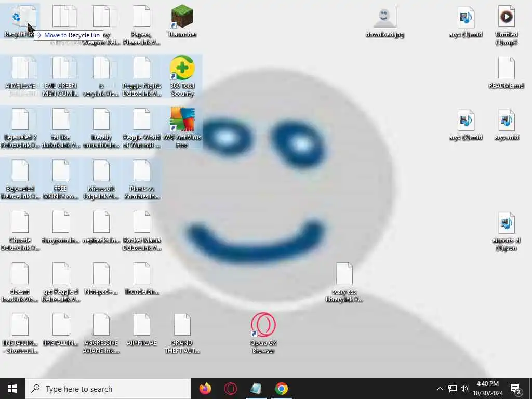Select the Thunderbir... file icon

click(x=141, y=278)
